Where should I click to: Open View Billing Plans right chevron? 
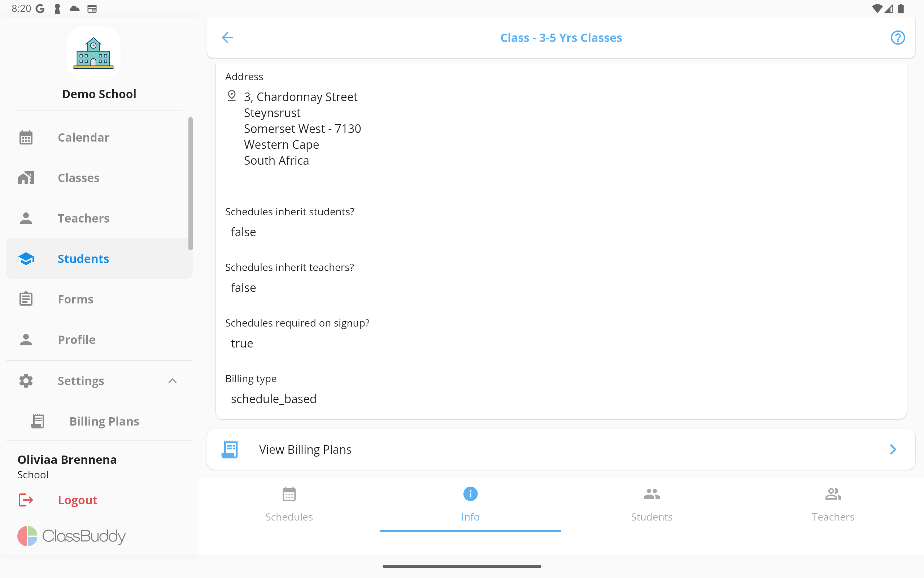click(893, 449)
